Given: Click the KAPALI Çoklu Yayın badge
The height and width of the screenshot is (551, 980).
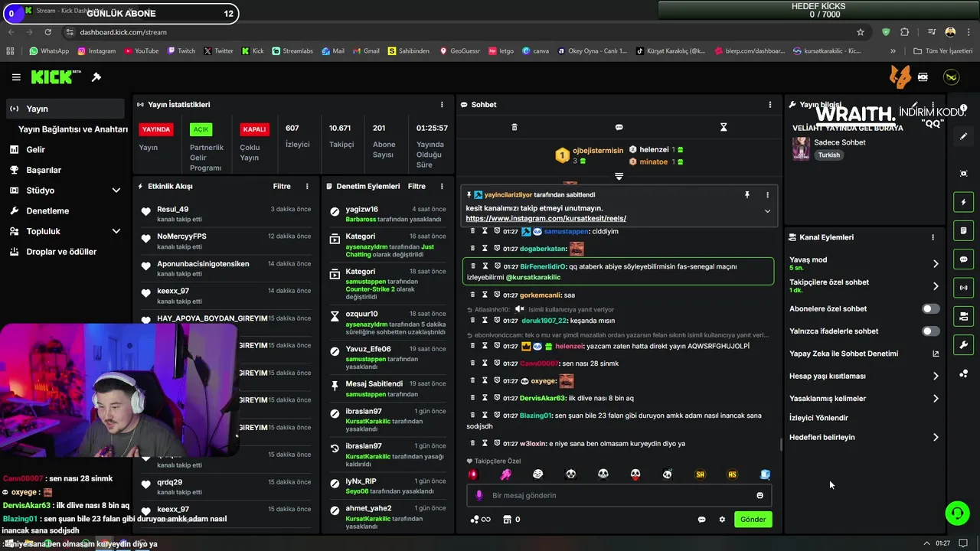Looking at the screenshot, I should pos(254,129).
